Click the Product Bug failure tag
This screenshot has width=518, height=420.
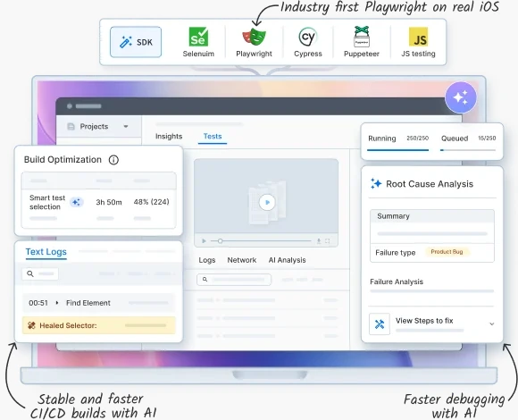click(447, 252)
